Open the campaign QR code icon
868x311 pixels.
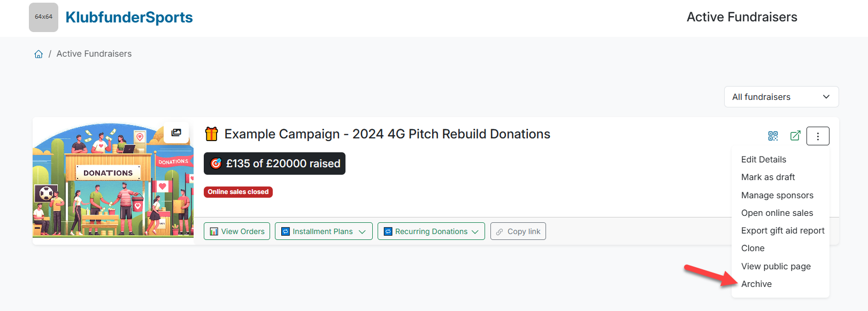(x=773, y=136)
